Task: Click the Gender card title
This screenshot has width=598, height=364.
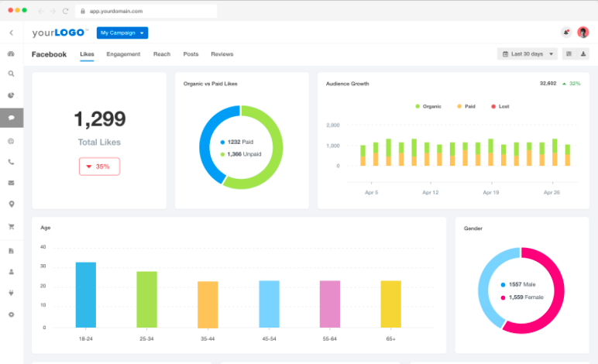Action: (473, 228)
